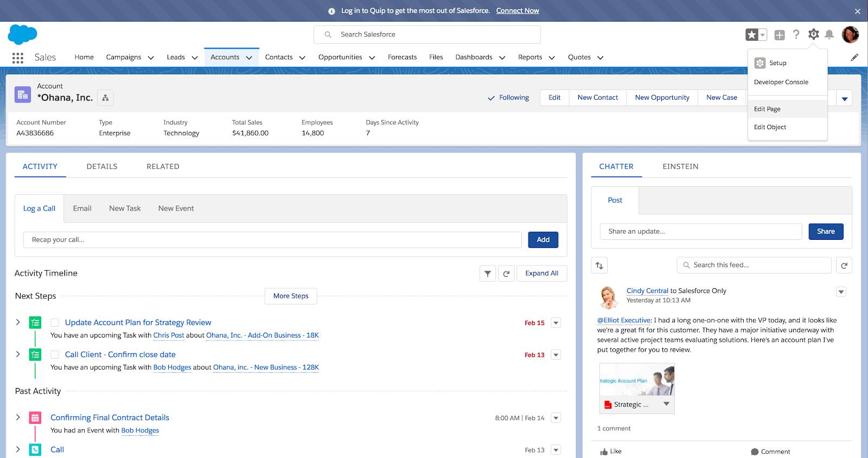Open actions menu for Feb 15 task
The width and height of the screenshot is (868, 458).
pos(556,323)
